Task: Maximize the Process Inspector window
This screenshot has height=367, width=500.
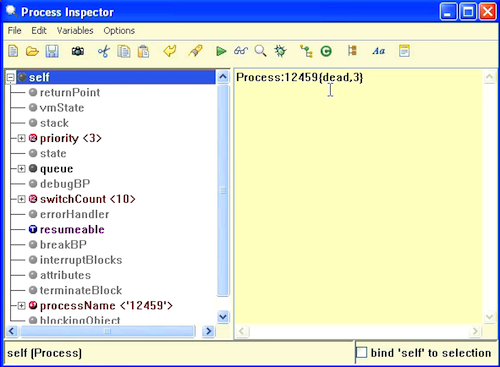Action: click(468, 12)
